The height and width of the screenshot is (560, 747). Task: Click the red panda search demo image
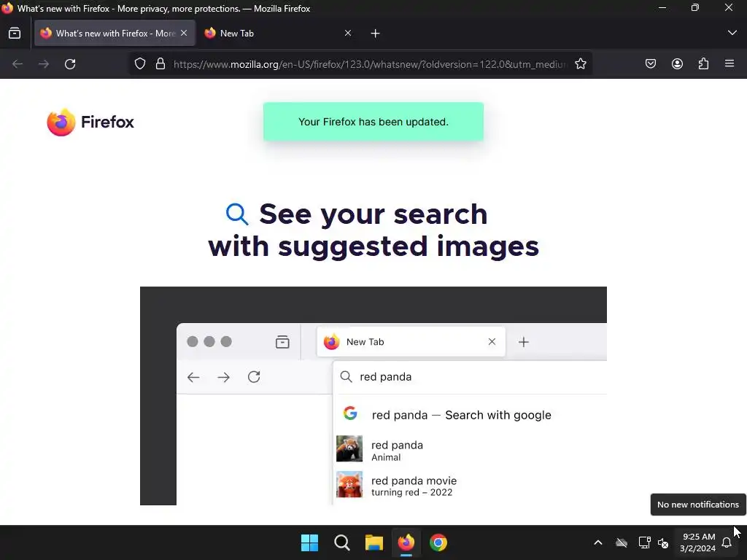click(373, 396)
